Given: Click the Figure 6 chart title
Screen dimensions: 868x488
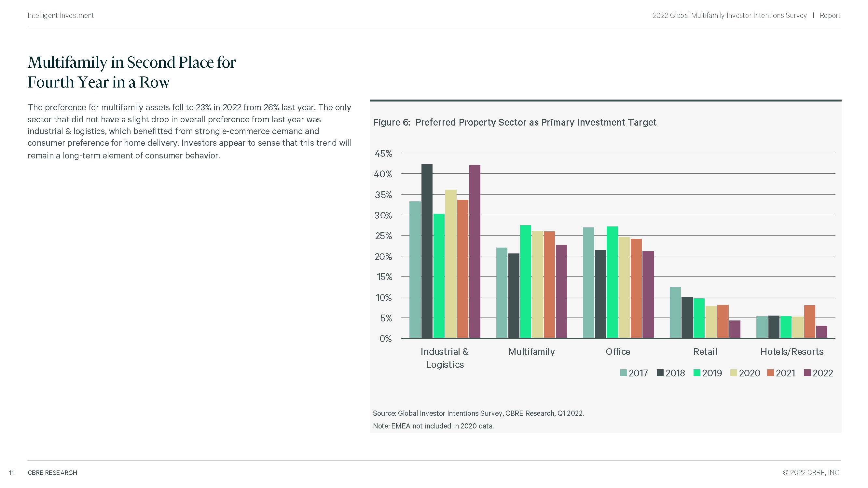Looking at the screenshot, I should [x=515, y=122].
